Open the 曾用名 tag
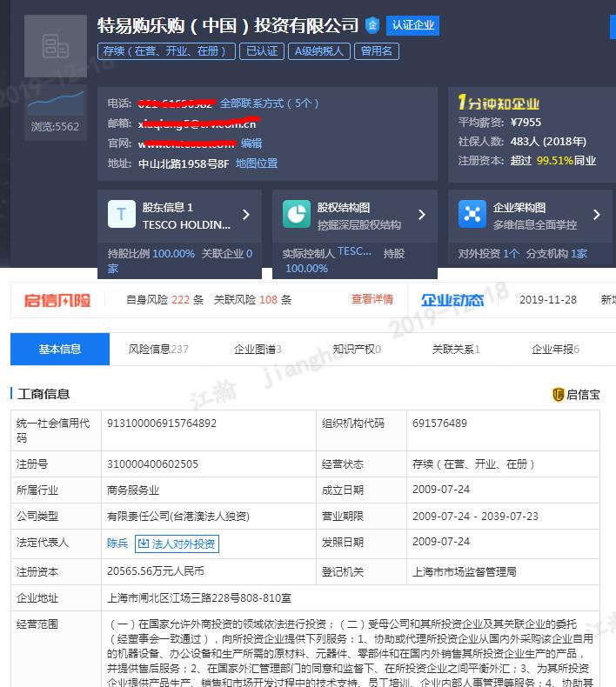616x687 pixels. coord(376,51)
